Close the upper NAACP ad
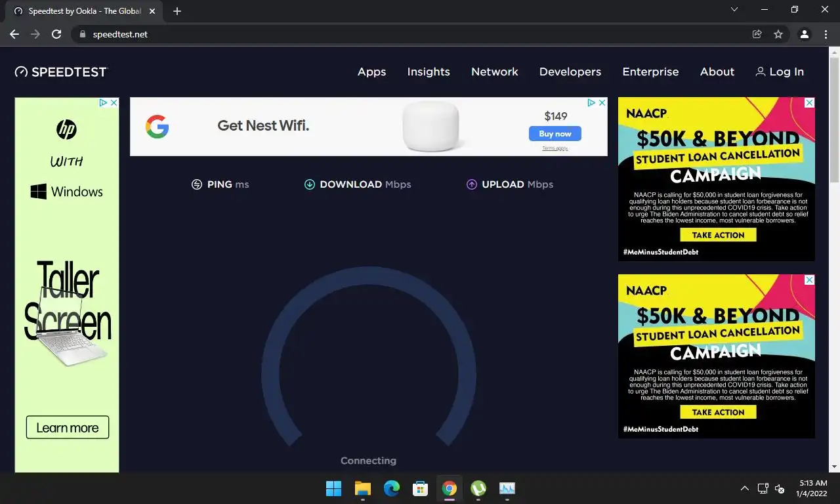The image size is (840, 504). point(810,103)
